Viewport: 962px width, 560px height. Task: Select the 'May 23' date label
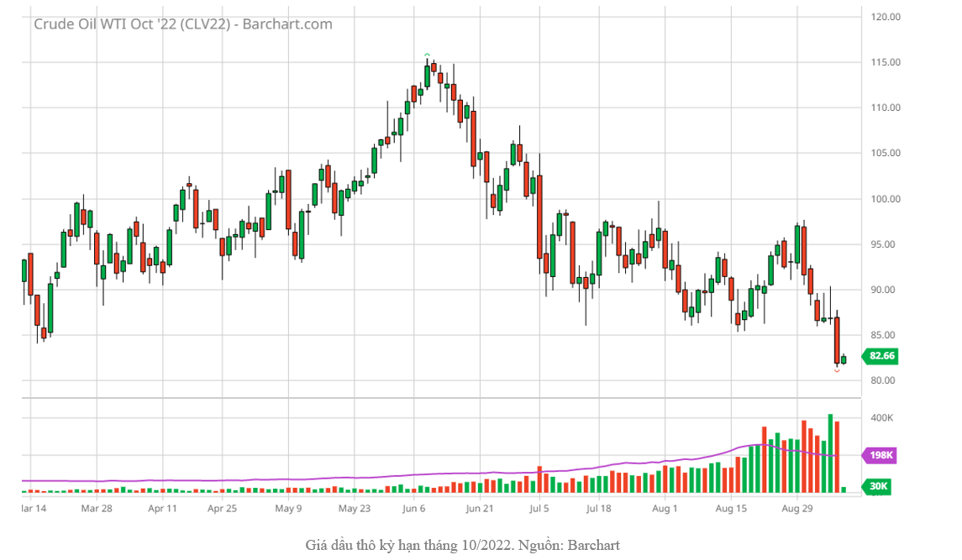[x=355, y=508]
